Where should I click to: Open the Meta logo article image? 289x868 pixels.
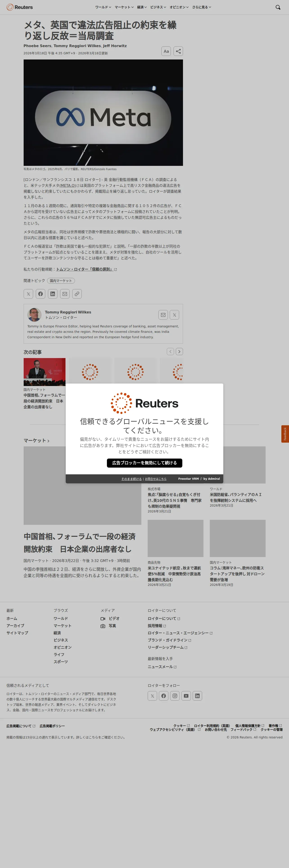click(x=103, y=112)
